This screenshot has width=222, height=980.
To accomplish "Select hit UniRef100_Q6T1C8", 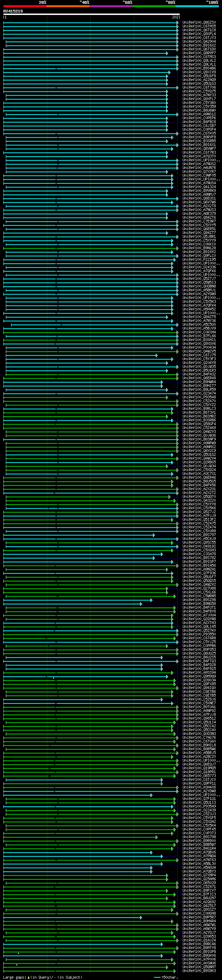I will click(199, 30).
